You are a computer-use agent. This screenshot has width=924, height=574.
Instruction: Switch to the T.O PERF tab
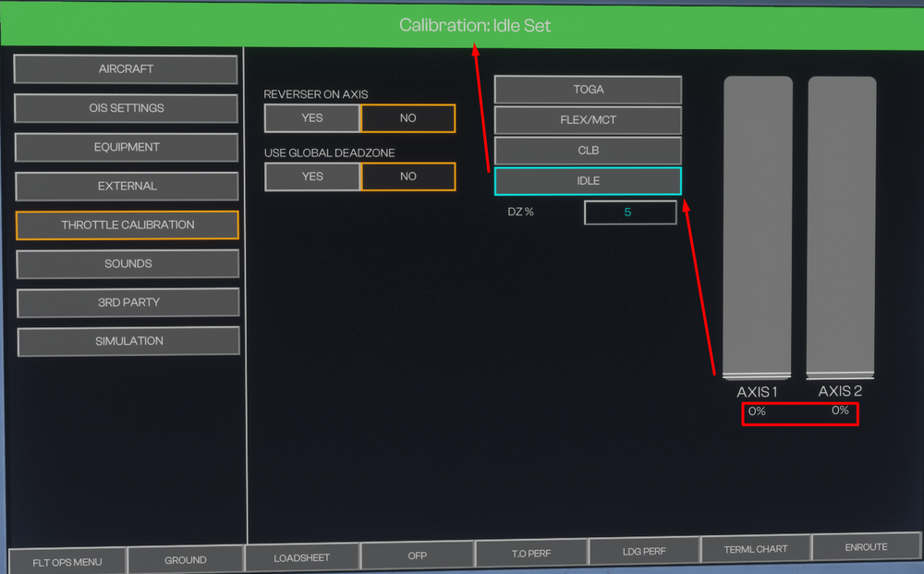pyautogui.click(x=531, y=553)
